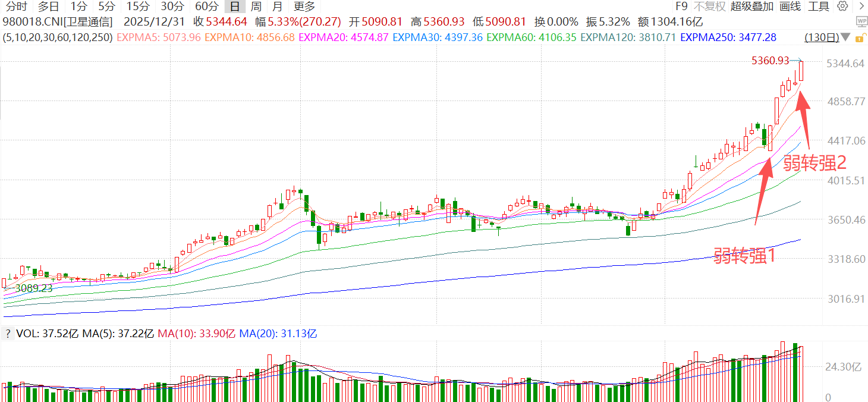Click the EXPMA250: 3477.28 label
The height and width of the screenshot is (402, 868).
pyautogui.click(x=728, y=37)
